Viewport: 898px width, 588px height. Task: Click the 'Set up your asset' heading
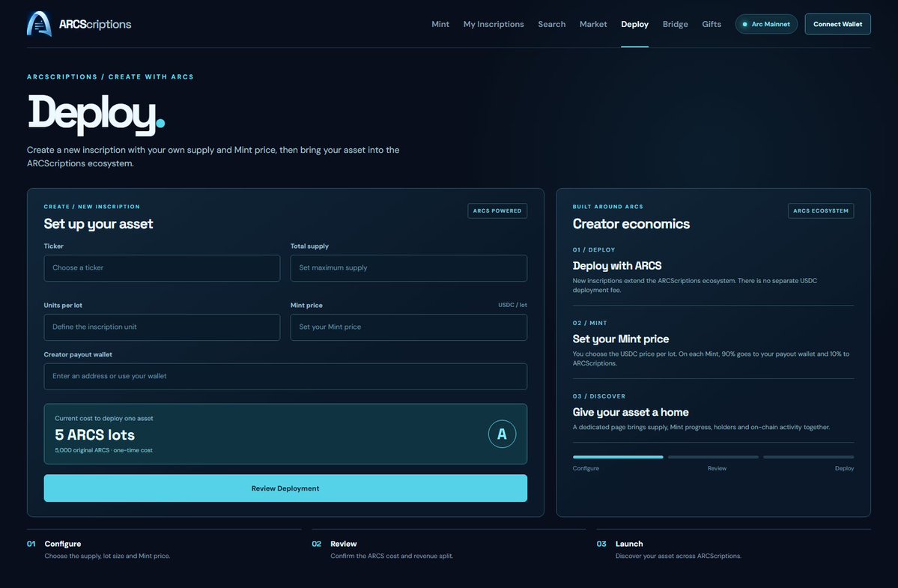(x=98, y=224)
